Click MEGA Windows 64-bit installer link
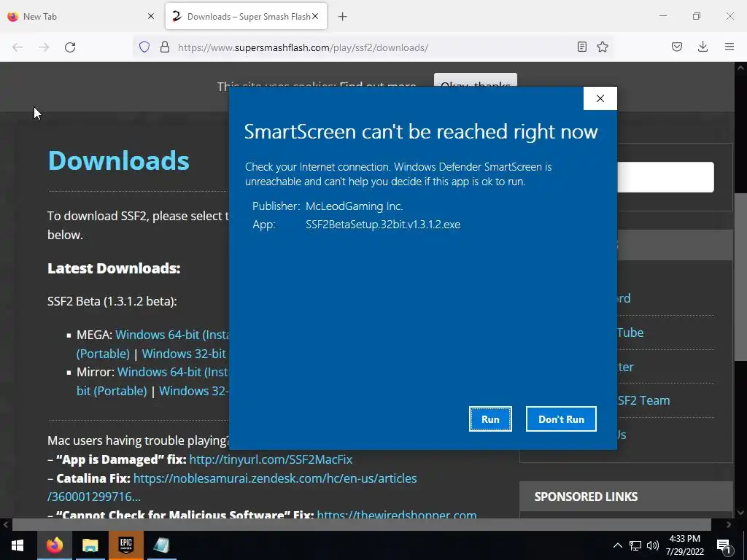 pos(172,335)
